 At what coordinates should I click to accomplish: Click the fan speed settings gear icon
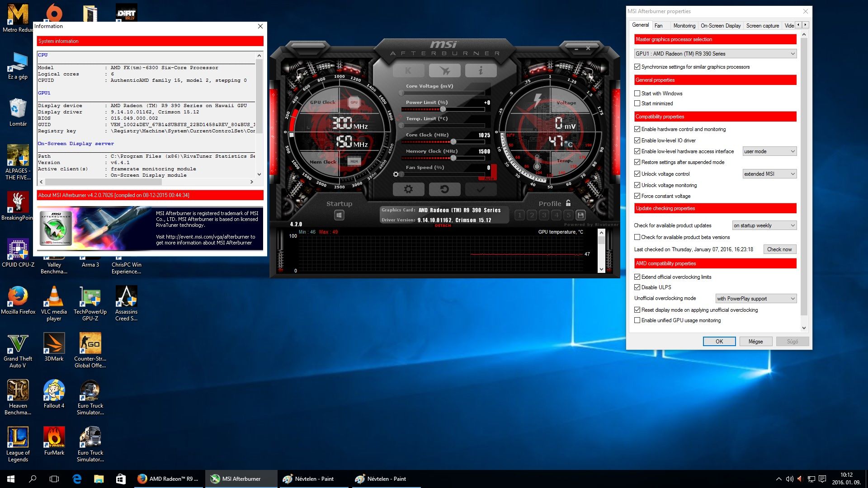tap(396, 174)
